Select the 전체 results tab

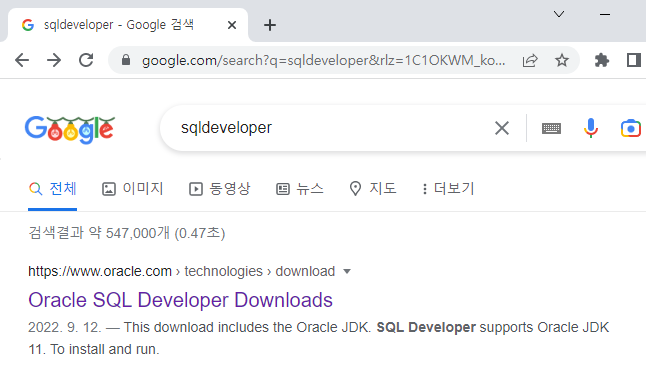pos(52,189)
